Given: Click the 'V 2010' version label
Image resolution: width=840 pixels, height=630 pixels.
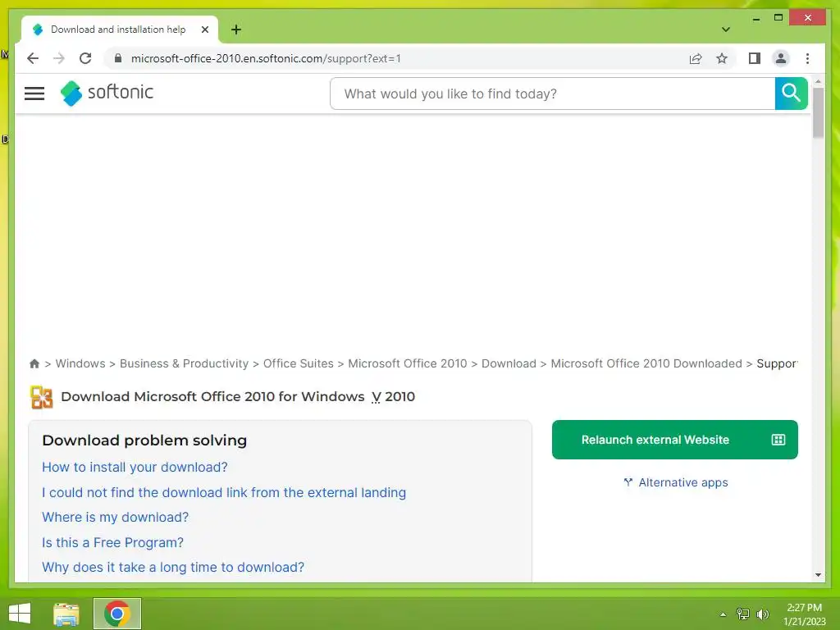Looking at the screenshot, I should pos(393,397).
